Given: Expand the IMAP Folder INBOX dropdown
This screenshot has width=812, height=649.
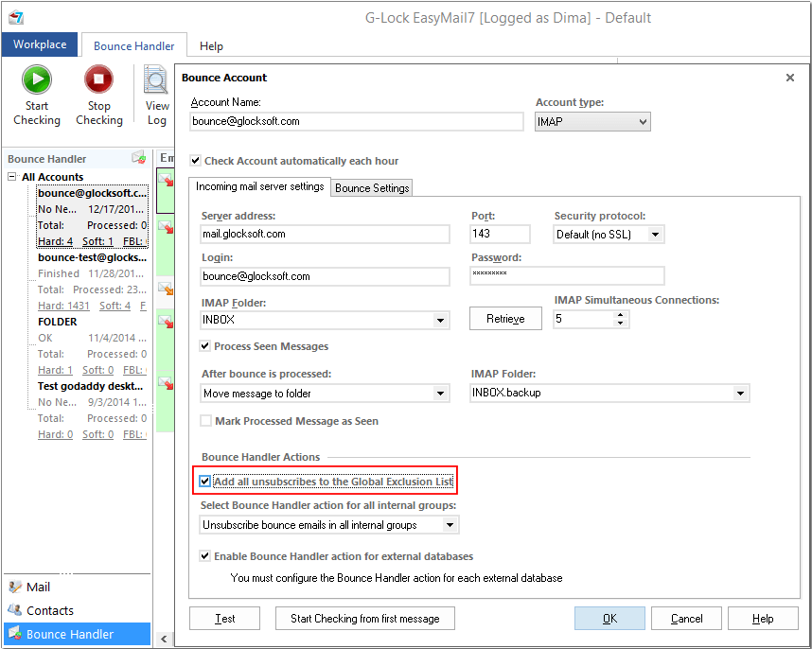Looking at the screenshot, I should [440, 320].
